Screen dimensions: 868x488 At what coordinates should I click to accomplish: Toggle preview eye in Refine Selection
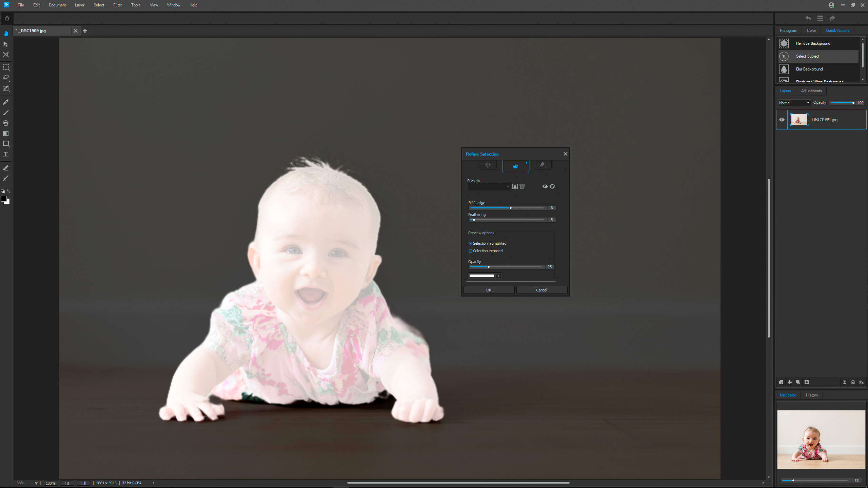click(545, 186)
